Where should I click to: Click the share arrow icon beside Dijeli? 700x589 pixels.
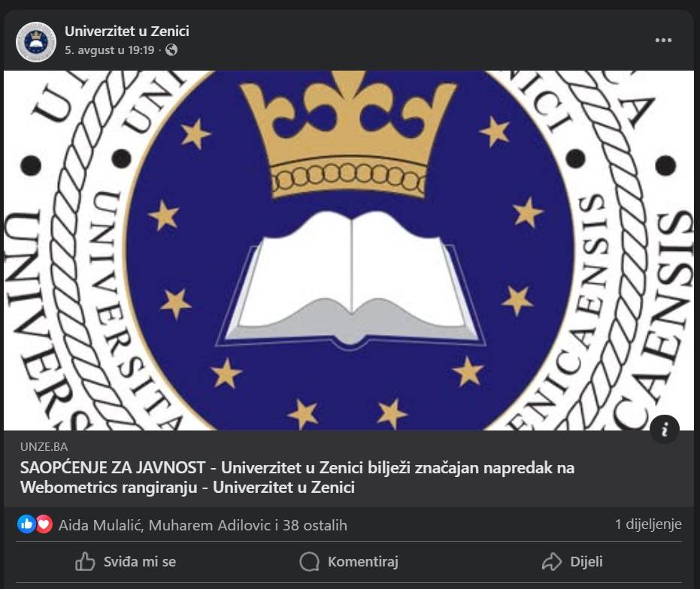pos(552,561)
